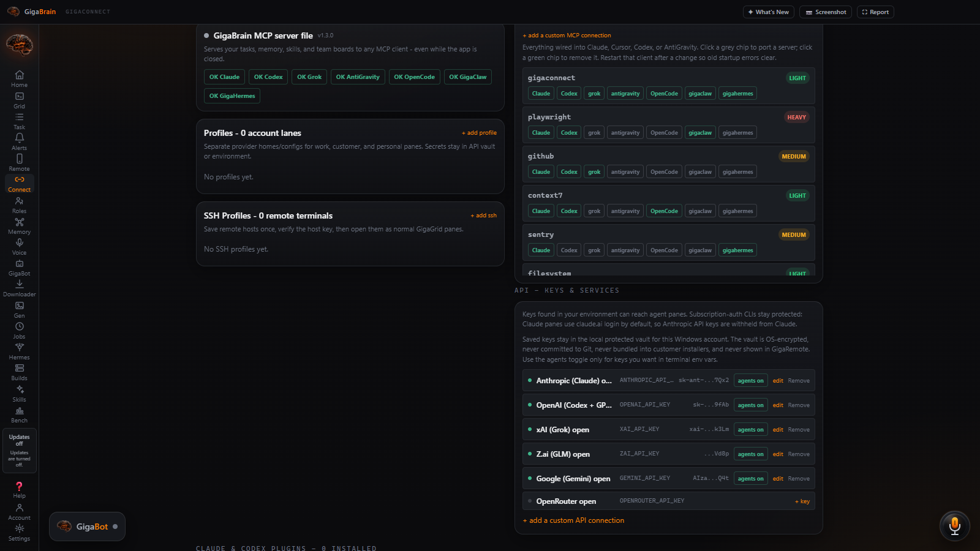Click the HEAVY badge on playwright
Screen dimensions: 980x551
point(796,118)
